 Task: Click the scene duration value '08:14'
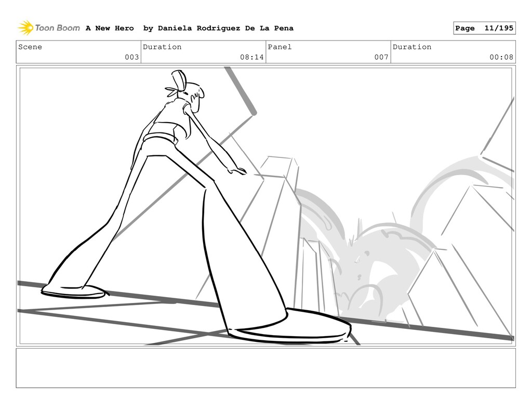point(252,57)
